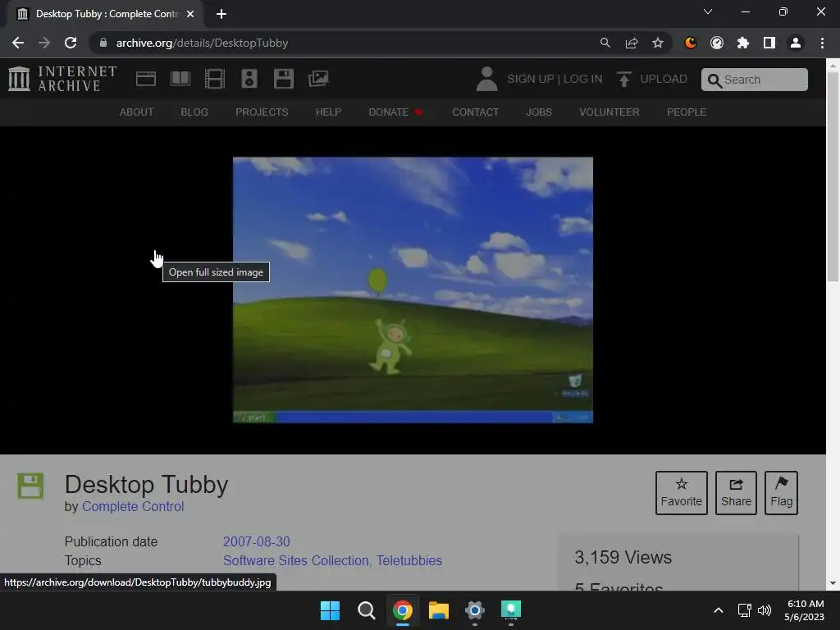Click the page vertical scrollbar

833,177
